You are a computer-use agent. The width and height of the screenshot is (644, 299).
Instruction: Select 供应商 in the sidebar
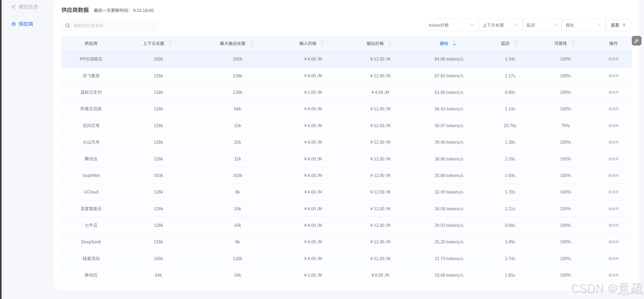tap(26, 24)
